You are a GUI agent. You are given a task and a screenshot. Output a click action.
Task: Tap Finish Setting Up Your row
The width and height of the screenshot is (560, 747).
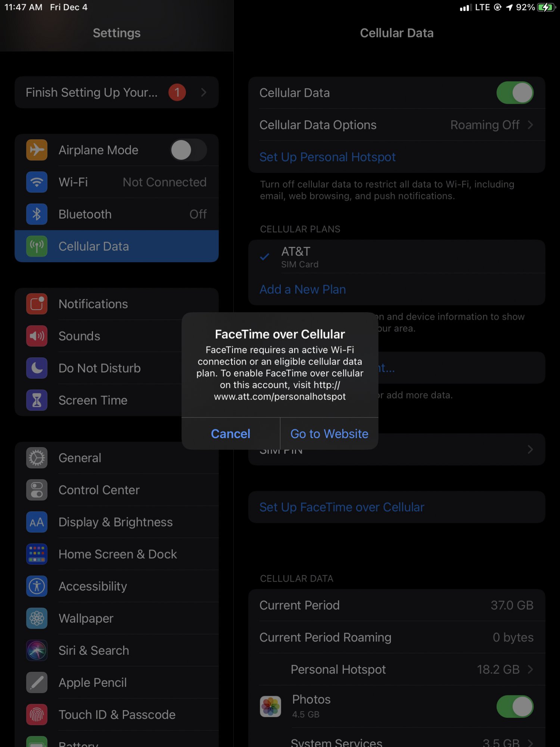(116, 92)
